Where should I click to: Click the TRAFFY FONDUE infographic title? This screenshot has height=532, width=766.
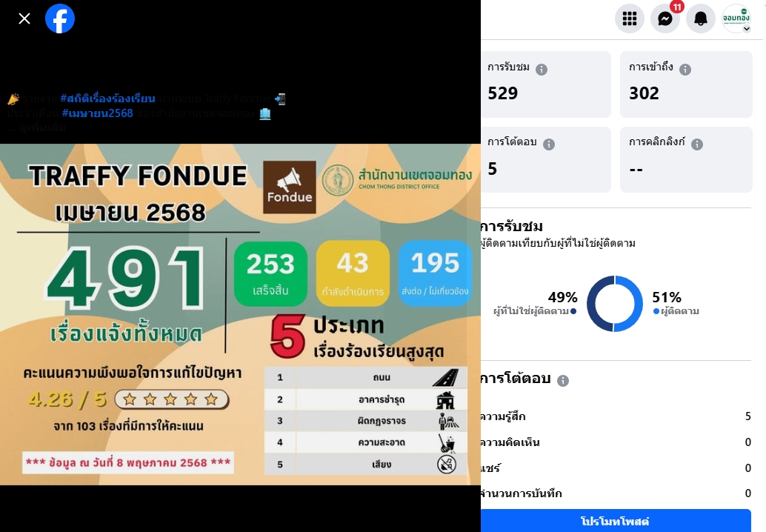138,176
